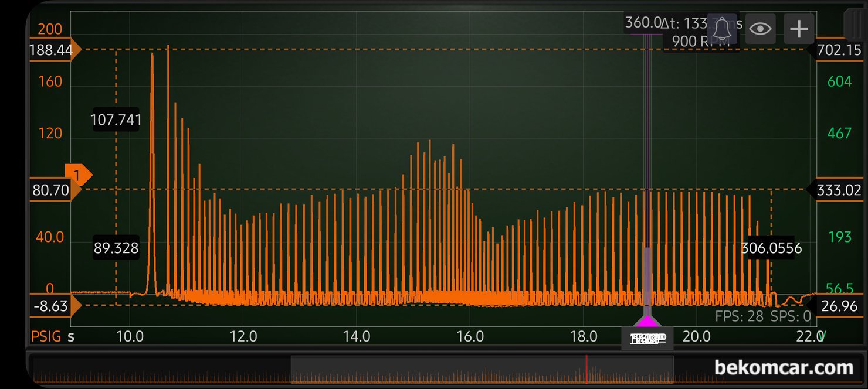Select the -8.63 cursor handle
868x389 pixels.
(x=55, y=305)
